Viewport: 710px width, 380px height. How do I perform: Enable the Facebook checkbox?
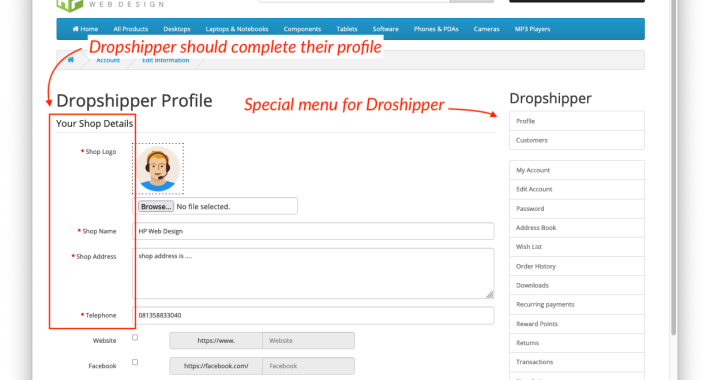click(135, 362)
